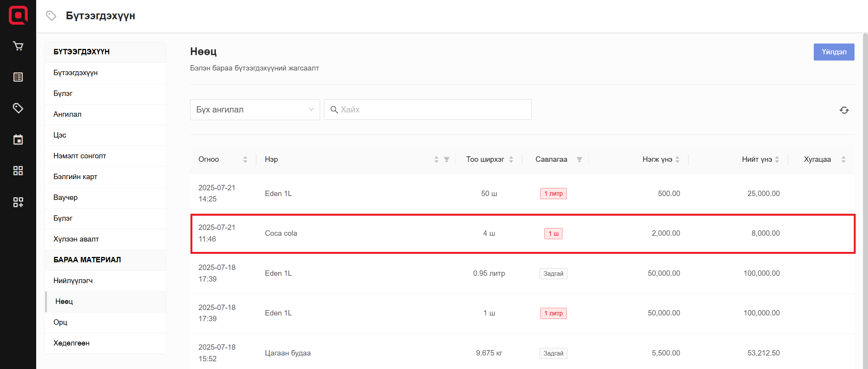This screenshot has width=868, height=369.
Task: Click the grid-with-plus add module icon
Action: [x=18, y=202]
